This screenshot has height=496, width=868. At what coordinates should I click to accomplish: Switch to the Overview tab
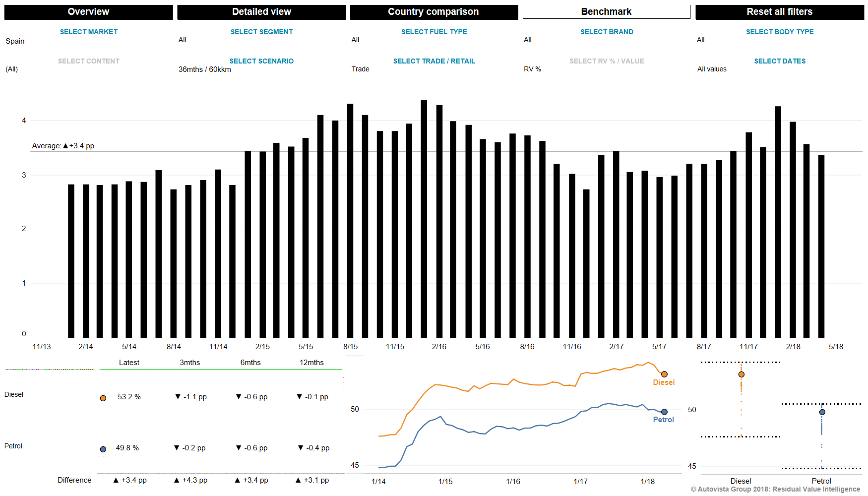tap(88, 12)
